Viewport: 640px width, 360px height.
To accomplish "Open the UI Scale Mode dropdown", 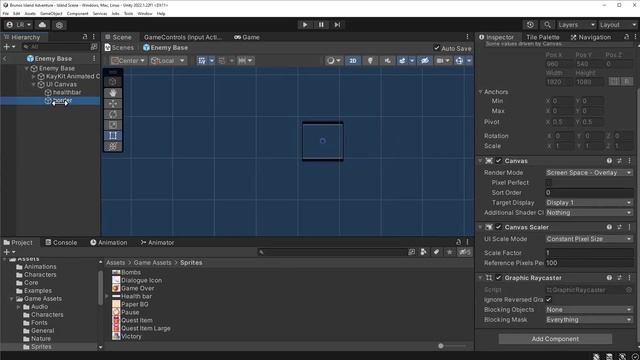I will [x=589, y=239].
